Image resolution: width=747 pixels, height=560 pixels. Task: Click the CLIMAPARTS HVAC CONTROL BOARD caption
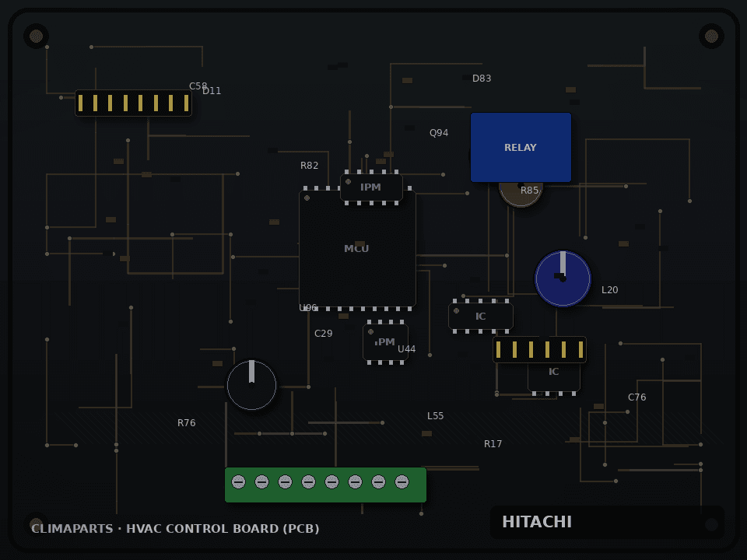175,529
